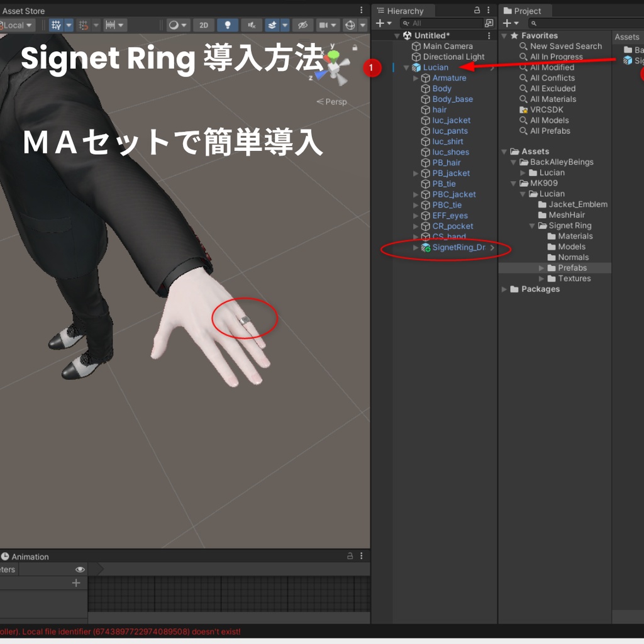Viewport: 644px width, 644px height.
Task: Add a new animator parameter with plus
Action: (x=76, y=583)
